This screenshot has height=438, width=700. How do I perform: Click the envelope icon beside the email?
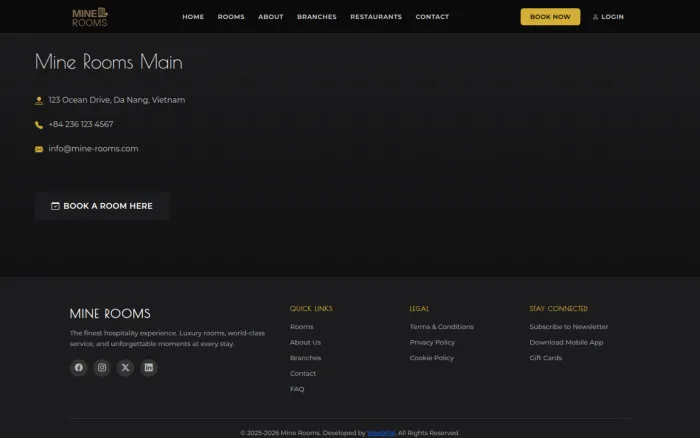[39, 149]
